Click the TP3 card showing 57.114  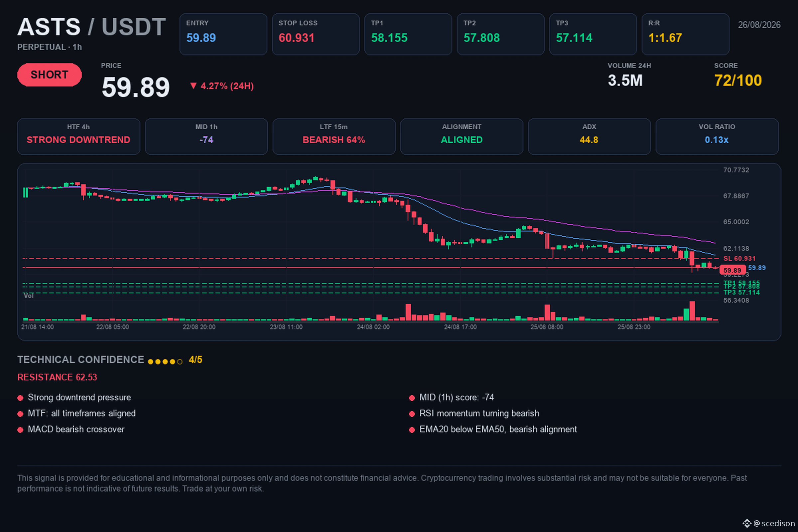tap(593, 34)
